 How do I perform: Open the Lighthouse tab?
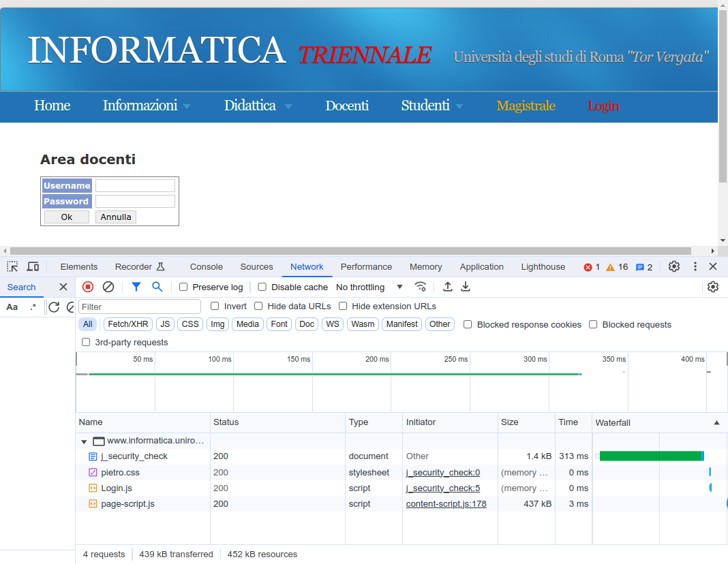543,267
